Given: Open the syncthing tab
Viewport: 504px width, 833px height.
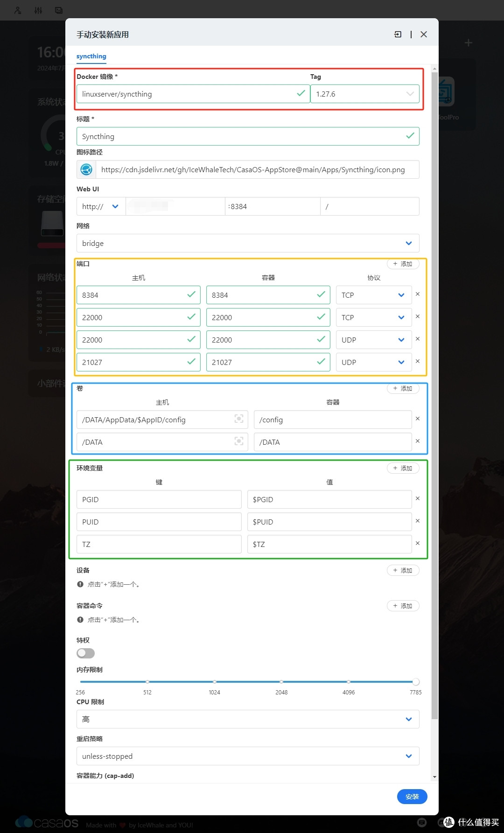Looking at the screenshot, I should (x=91, y=56).
